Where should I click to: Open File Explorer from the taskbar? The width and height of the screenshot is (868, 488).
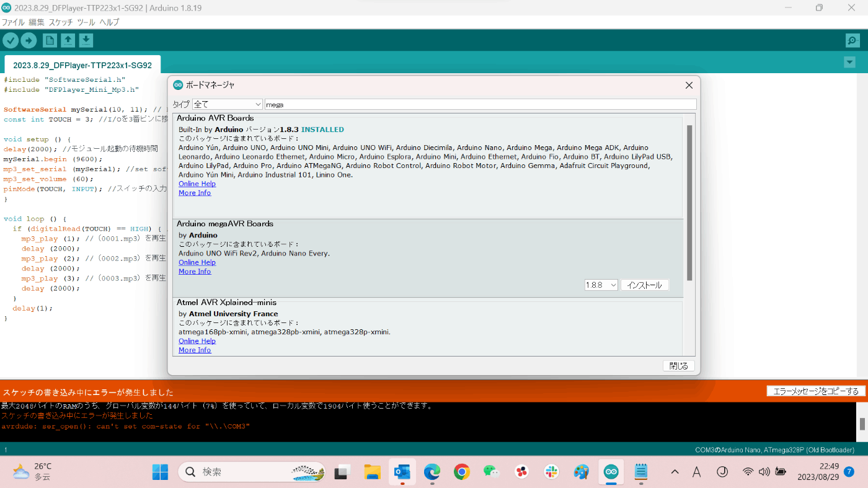coord(372,472)
